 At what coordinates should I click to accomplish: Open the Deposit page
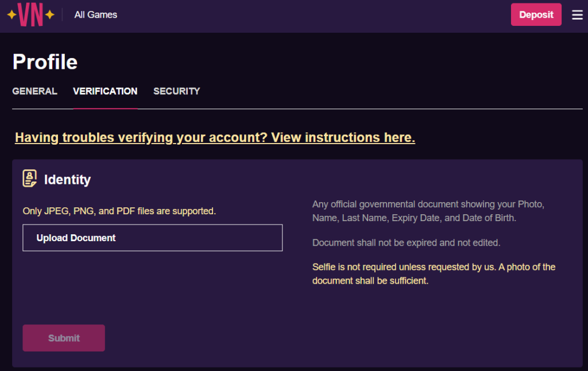pyautogui.click(x=536, y=14)
